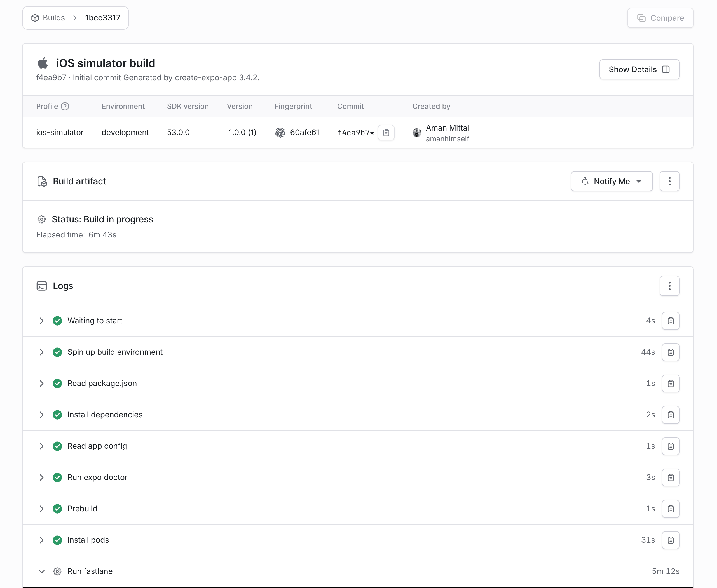
Task: Click the fingerprint icon beside 60afe61
Action: (x=280, y=132)
